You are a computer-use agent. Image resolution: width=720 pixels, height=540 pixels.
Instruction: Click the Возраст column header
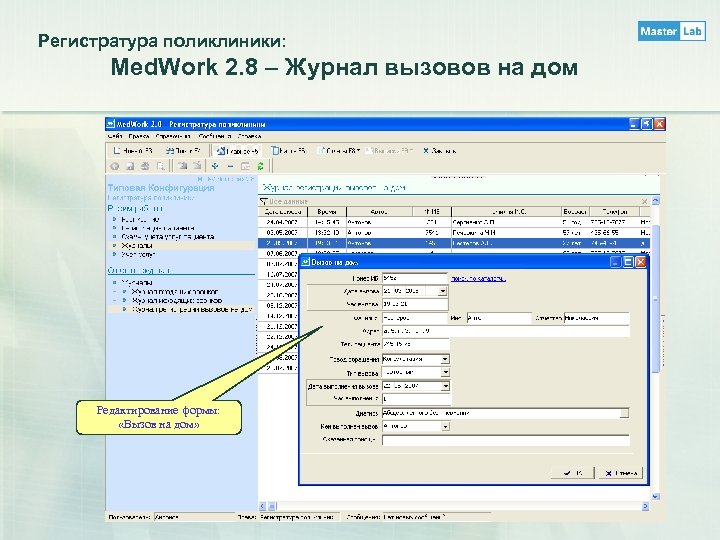pos(575,212)
